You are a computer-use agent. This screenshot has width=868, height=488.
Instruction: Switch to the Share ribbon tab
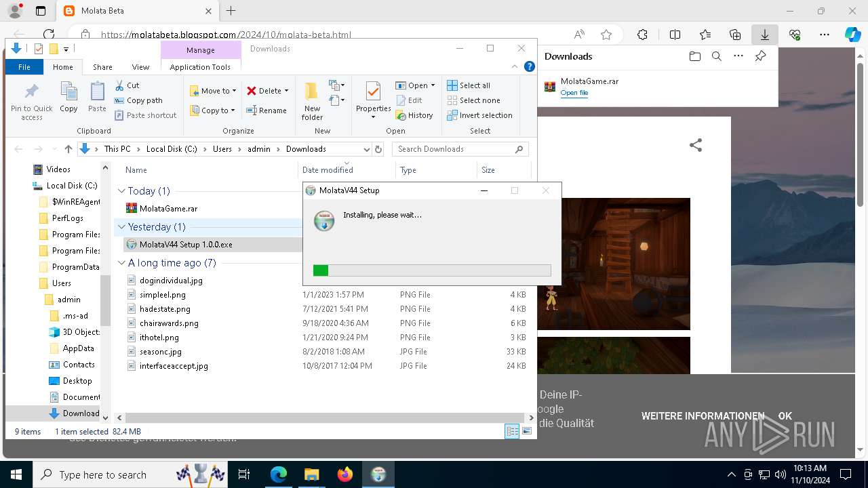[x=102, y=67]
